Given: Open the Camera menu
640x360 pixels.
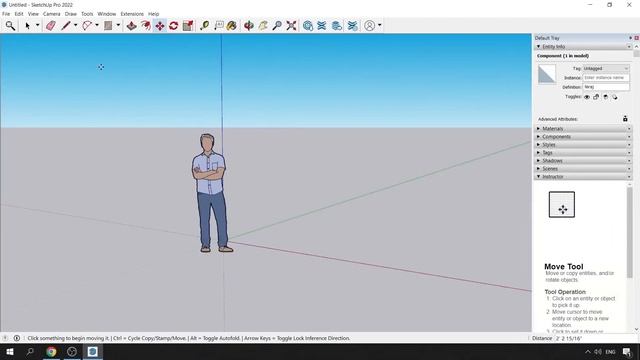Looking at the screenshot, I should [x=51, y=14].
